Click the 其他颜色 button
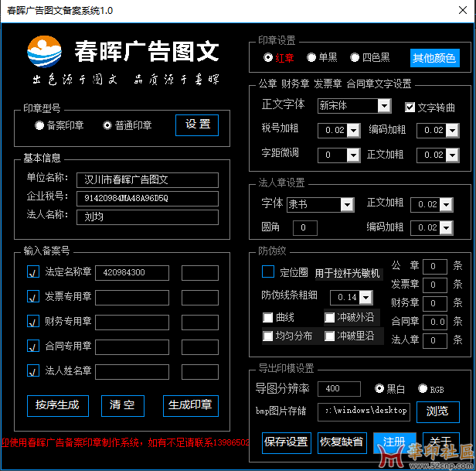 [435, 58]
